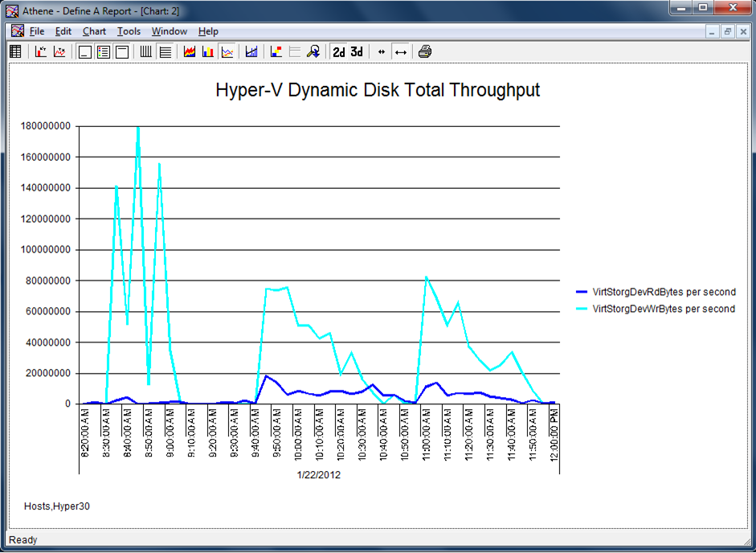
Task: Open the data table grid view
Action: tap(15, 51)
